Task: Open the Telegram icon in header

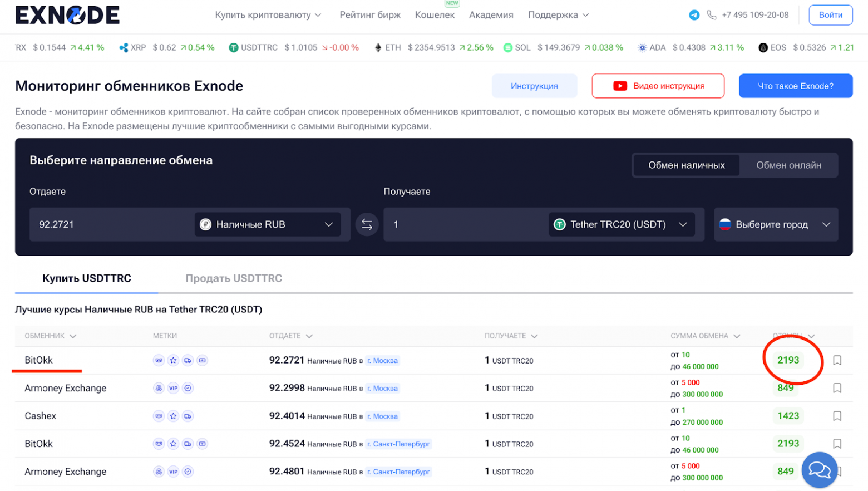Action: click(694, 15)
